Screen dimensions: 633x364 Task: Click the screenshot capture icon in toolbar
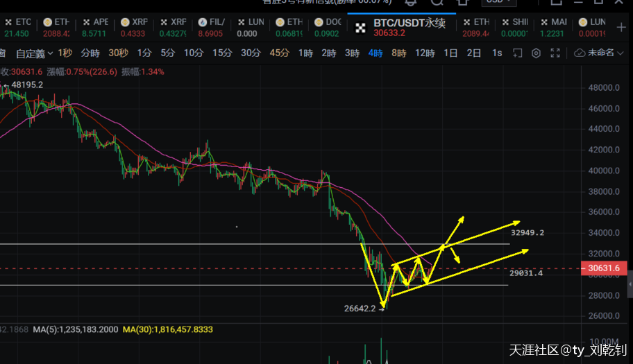point(517,53)
